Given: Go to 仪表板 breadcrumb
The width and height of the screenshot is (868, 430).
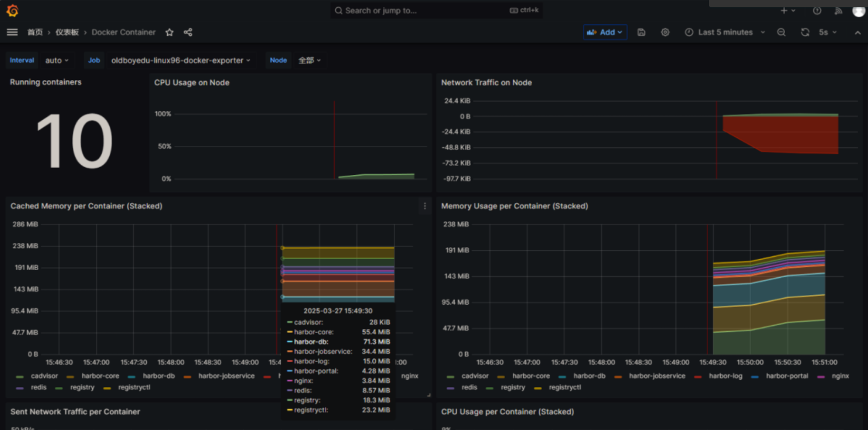Looking at the screenshot, I should (67, 32).
